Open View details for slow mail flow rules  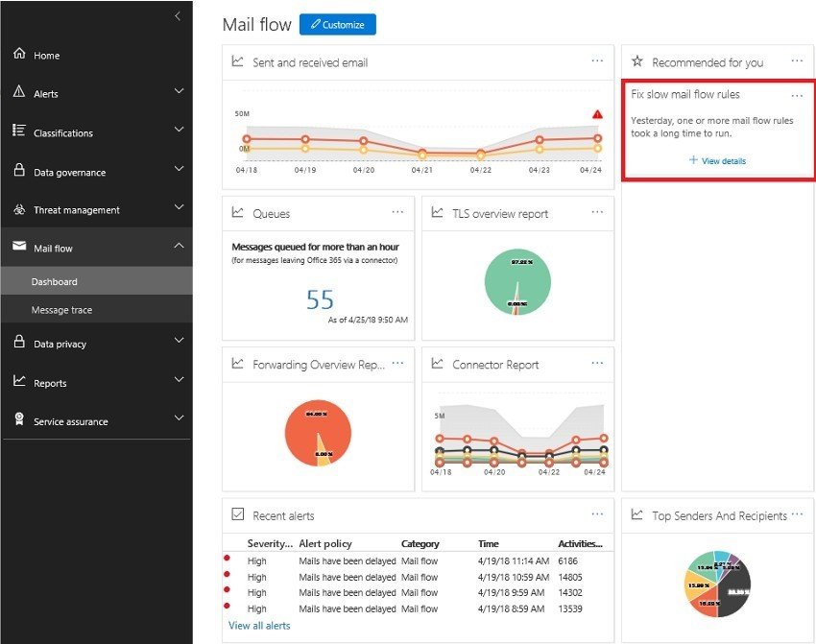(x=718, y=160)
